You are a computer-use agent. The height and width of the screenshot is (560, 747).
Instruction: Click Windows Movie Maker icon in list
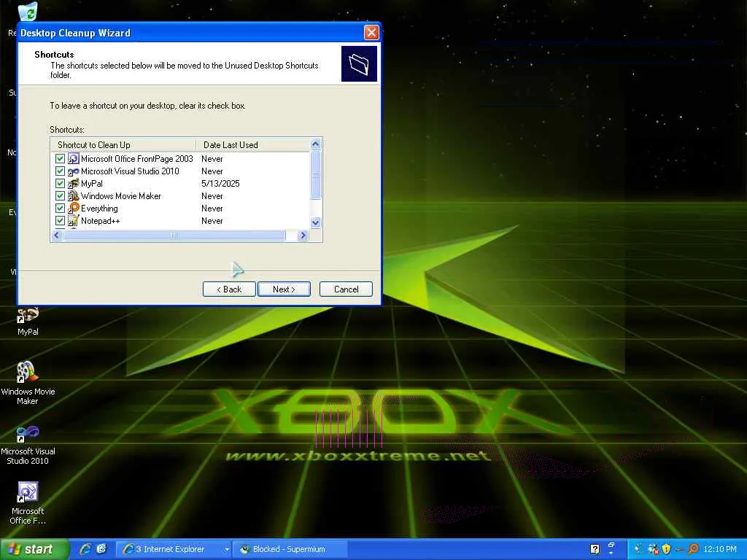tap(74, 195)
